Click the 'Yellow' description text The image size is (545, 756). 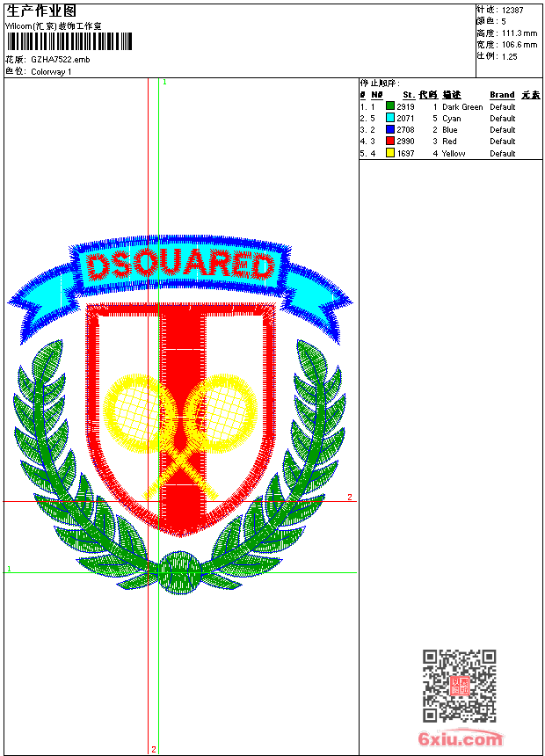coord(454,153)
